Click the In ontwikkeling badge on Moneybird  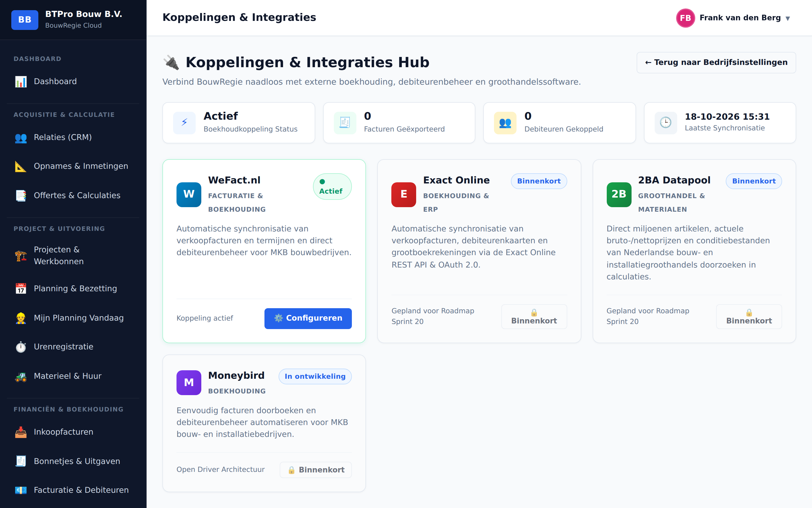(x=315, y=376)
